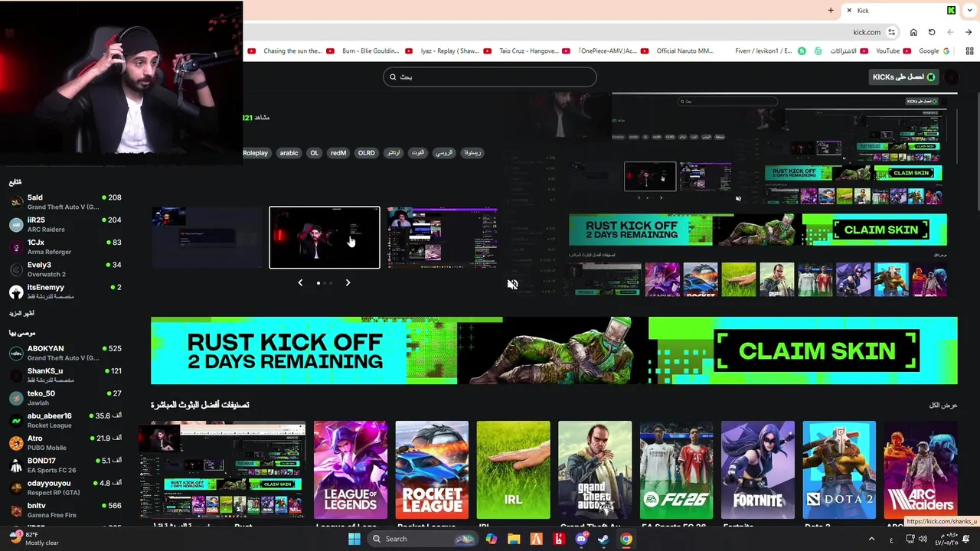Close the Kick browser tab

[849, 10]
